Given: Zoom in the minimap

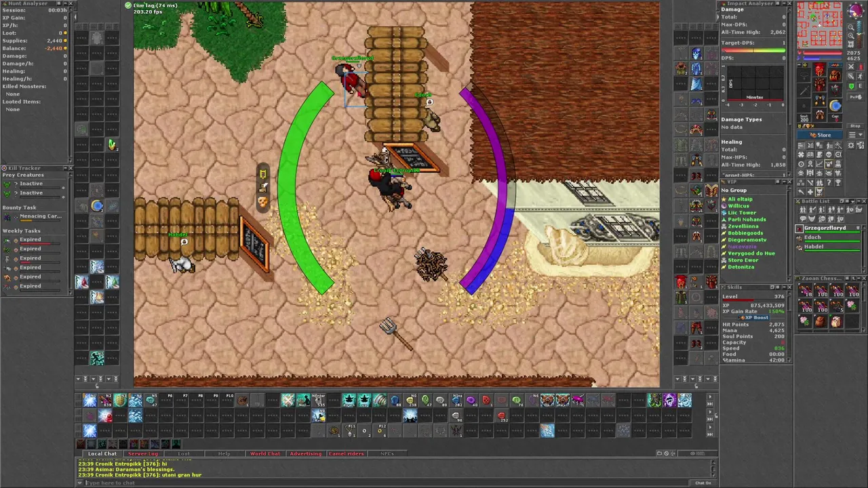Looking at the screenshot, I should click(851, 36).
